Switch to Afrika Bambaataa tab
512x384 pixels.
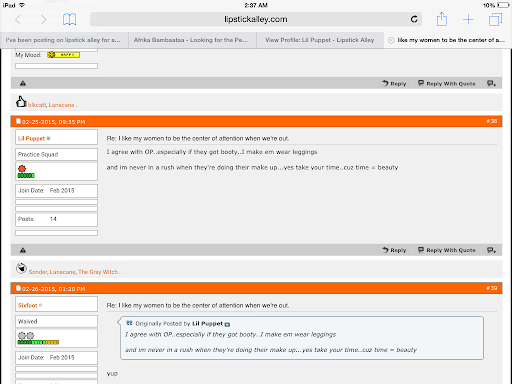192,40
